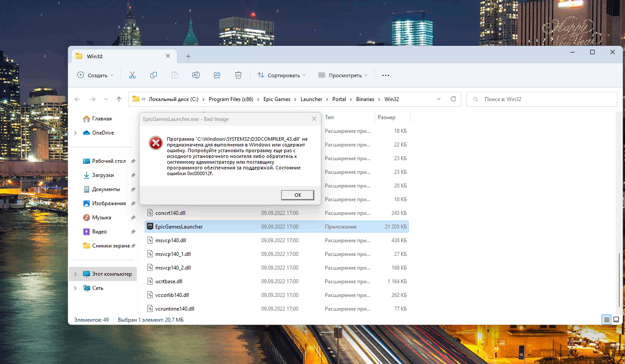Click Launcher breadcrumb segment
This screenshot has width=625, height=364.
[x=311, y=99]
